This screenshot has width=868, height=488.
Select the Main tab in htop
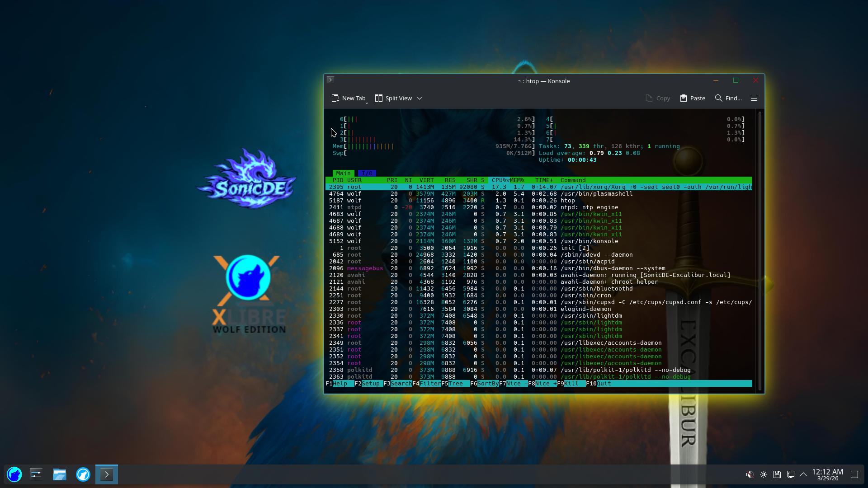click(x=343, y=173)
